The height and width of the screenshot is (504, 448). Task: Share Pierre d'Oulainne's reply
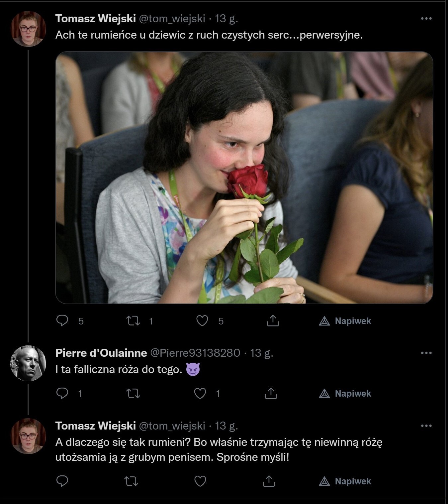click(271, 394)
